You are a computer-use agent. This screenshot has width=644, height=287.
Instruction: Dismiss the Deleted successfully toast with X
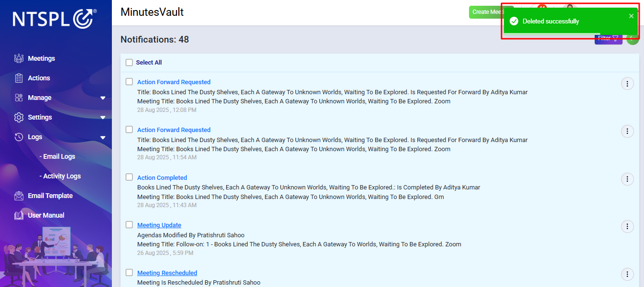(x=631, y=16)
